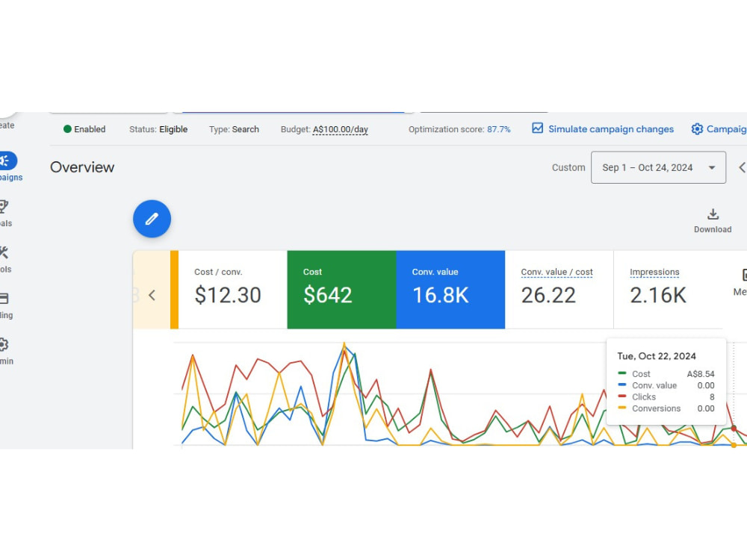The image size is (747, 560).
Task: Click the Cost legend swatch in tooltip
Action: click(622, 373)
